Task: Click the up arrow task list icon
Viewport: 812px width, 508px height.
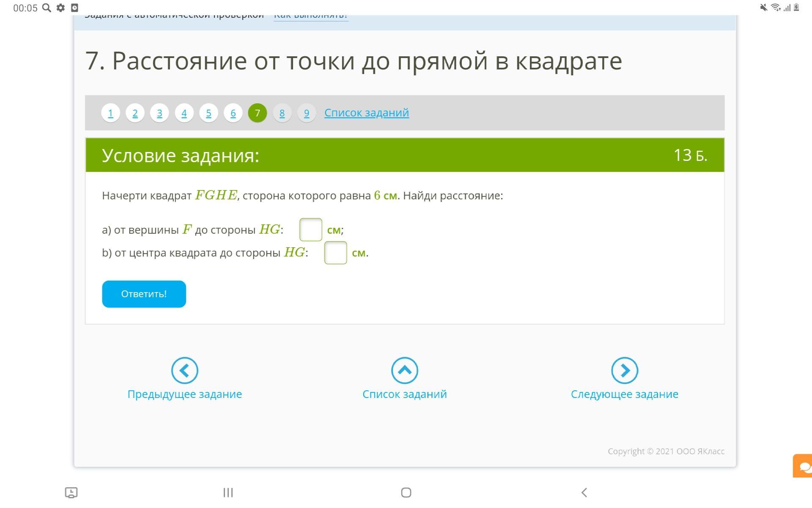Action: (404, 370)
